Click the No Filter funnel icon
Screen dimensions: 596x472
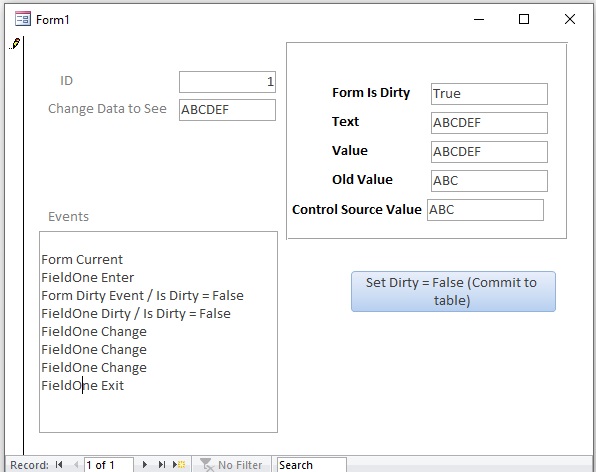pyautogui.click(x=206, y=464)
